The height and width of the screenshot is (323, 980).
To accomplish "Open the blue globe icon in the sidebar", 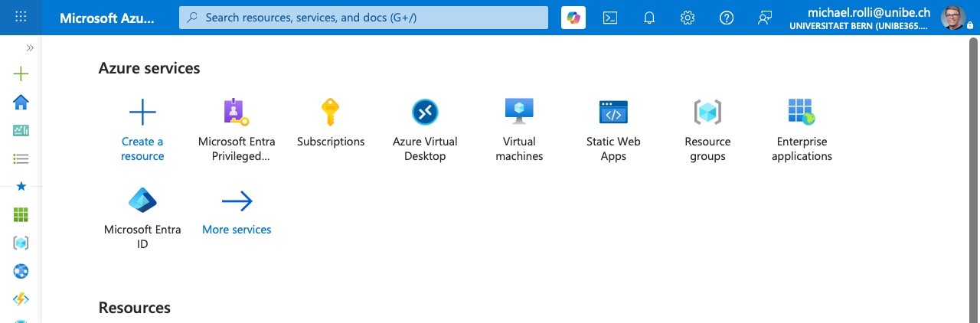I will click(x=21, y=271).
